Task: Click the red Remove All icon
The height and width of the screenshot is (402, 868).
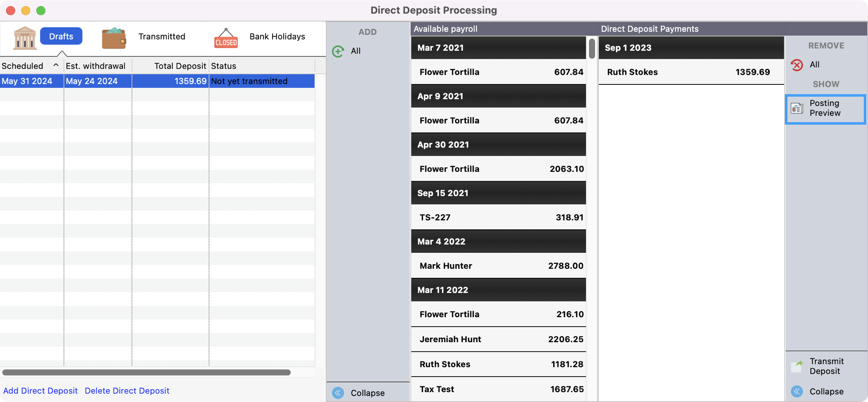Action: (x=797, y=65)
